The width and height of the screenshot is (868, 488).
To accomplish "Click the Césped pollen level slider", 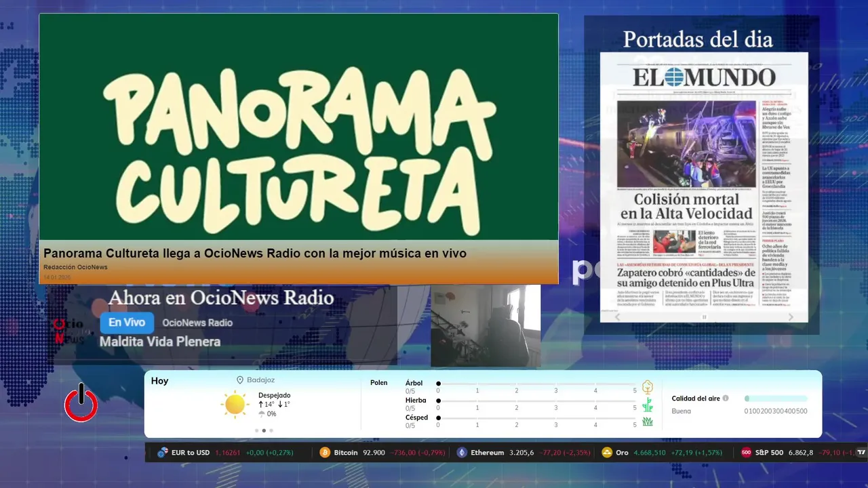I will click(x=536, y=418).
